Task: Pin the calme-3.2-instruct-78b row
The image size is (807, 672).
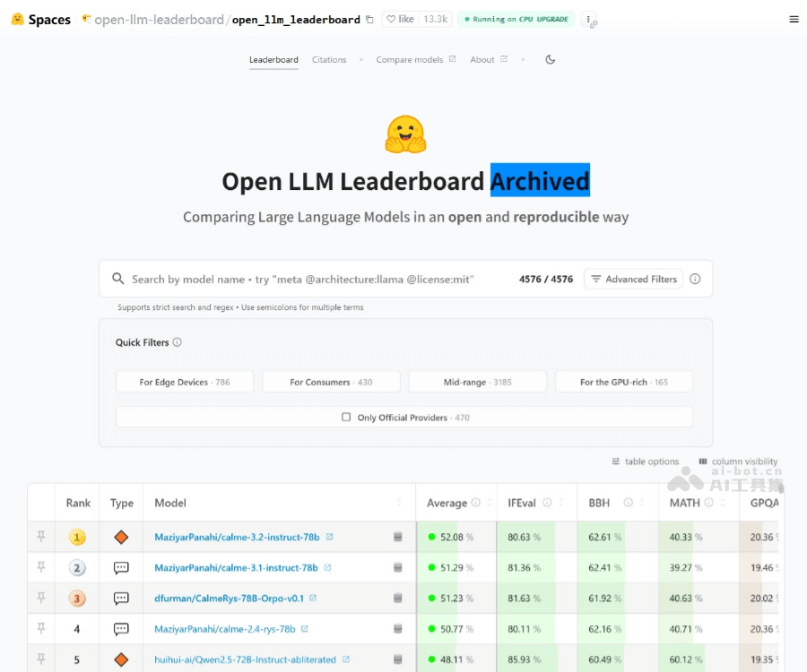Action: (39, 537)
